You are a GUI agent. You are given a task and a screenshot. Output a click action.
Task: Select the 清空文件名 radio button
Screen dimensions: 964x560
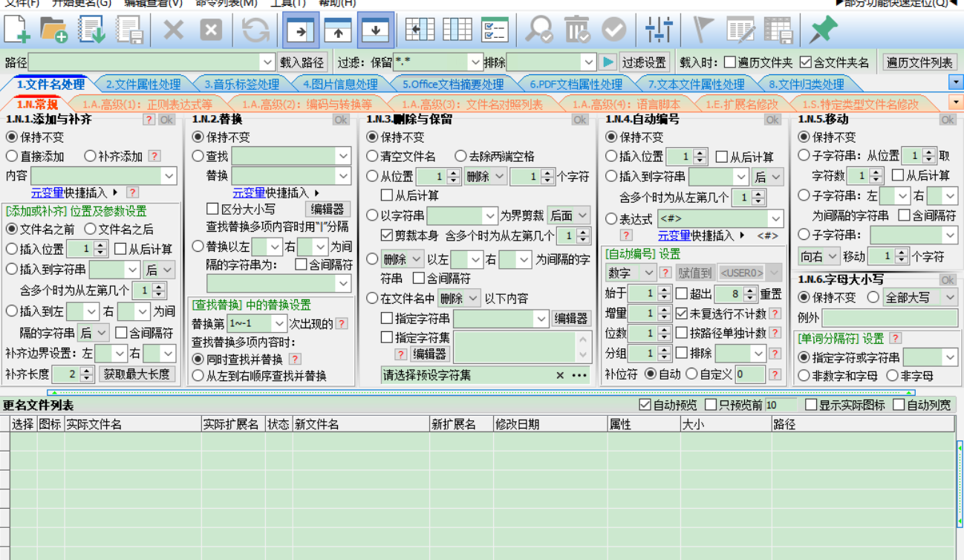[x=372, y=157]
